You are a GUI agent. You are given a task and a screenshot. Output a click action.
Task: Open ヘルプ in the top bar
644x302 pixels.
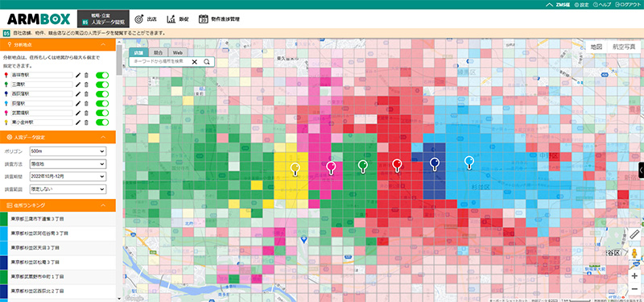(x=602, y=5)
